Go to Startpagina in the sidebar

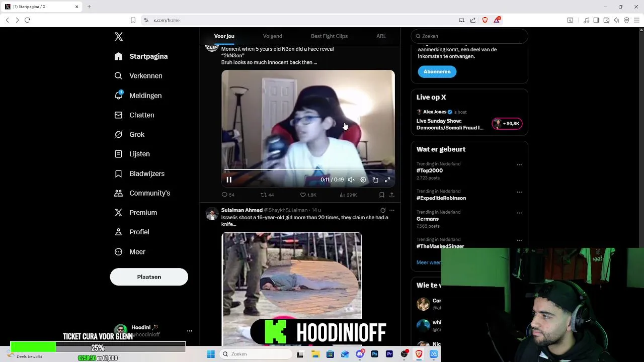pyautogui.click(x=141, y=56)
